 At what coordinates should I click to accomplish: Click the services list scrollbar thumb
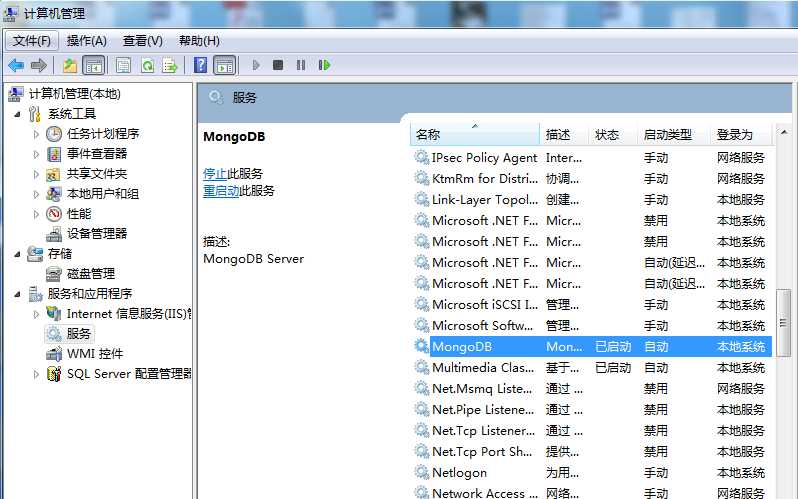click(x=783, y=323)
